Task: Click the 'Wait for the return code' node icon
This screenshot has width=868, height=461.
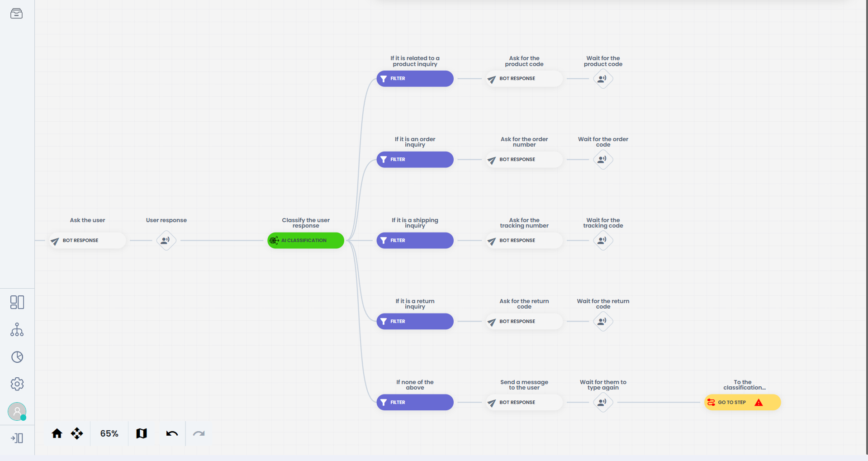Action: (603, 322)
